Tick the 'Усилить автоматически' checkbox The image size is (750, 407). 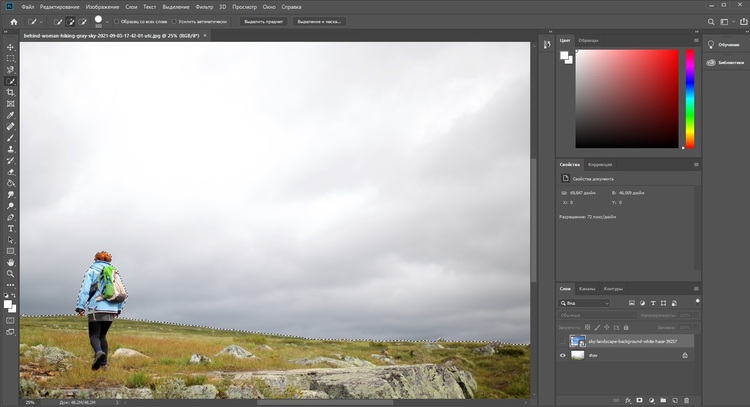pyautogui.click(x=175, y=20)
